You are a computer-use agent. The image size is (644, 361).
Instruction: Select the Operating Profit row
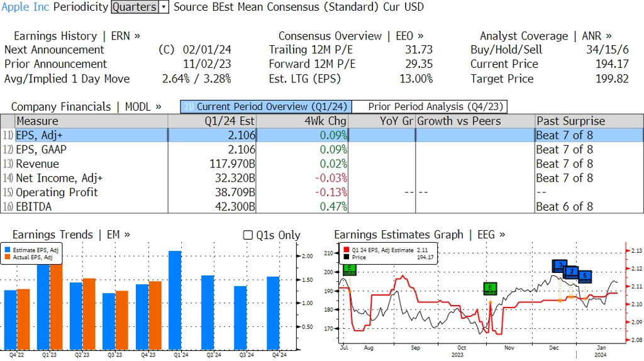click(x=322, y=192)
